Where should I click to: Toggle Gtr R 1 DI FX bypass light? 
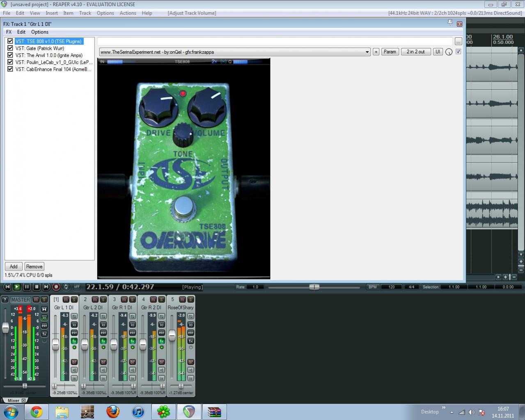133,348
